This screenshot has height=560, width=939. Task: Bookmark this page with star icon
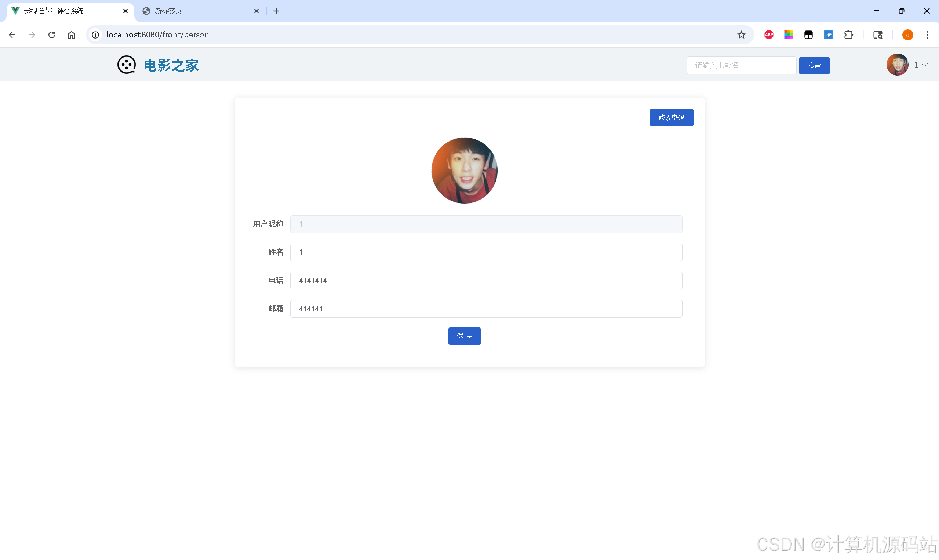741,35
